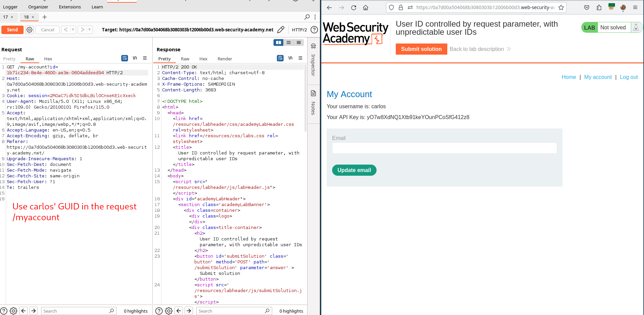
Task: Click the Response search field
Action: (x=234, y=311)
